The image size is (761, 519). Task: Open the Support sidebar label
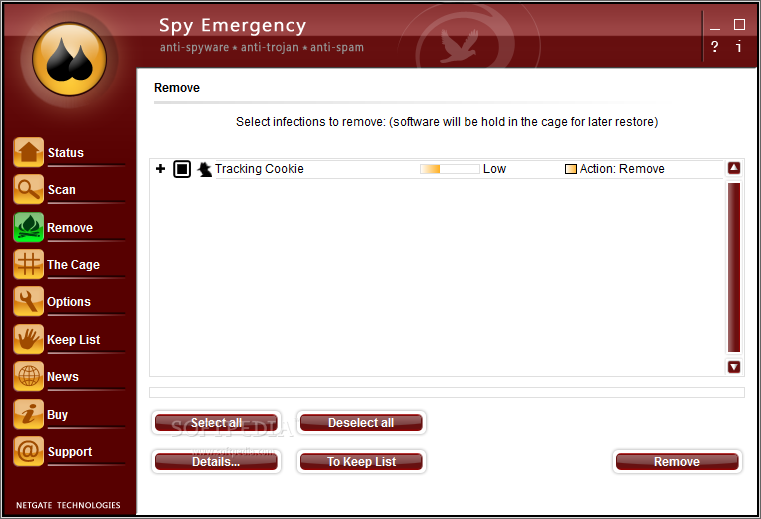coord(70,452)
